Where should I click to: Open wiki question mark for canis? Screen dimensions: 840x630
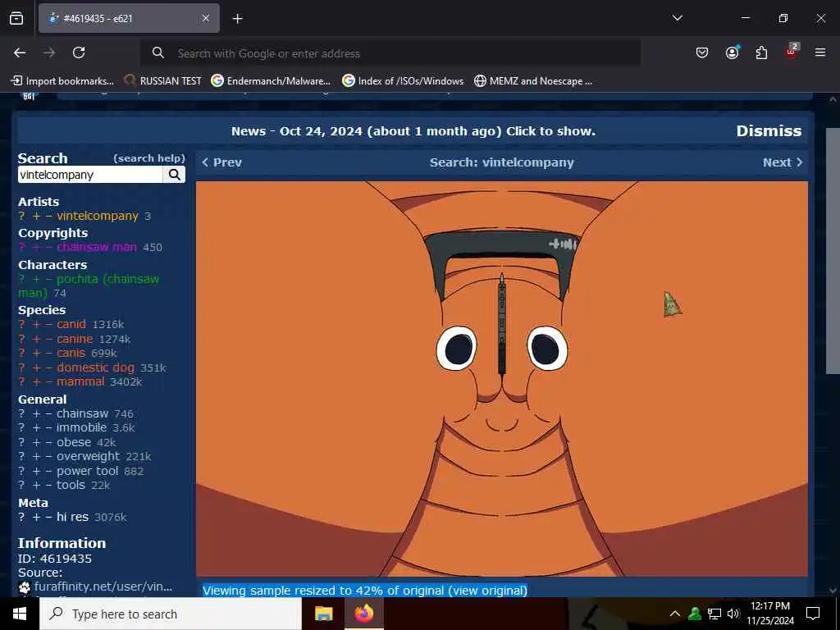pos(21,353)
